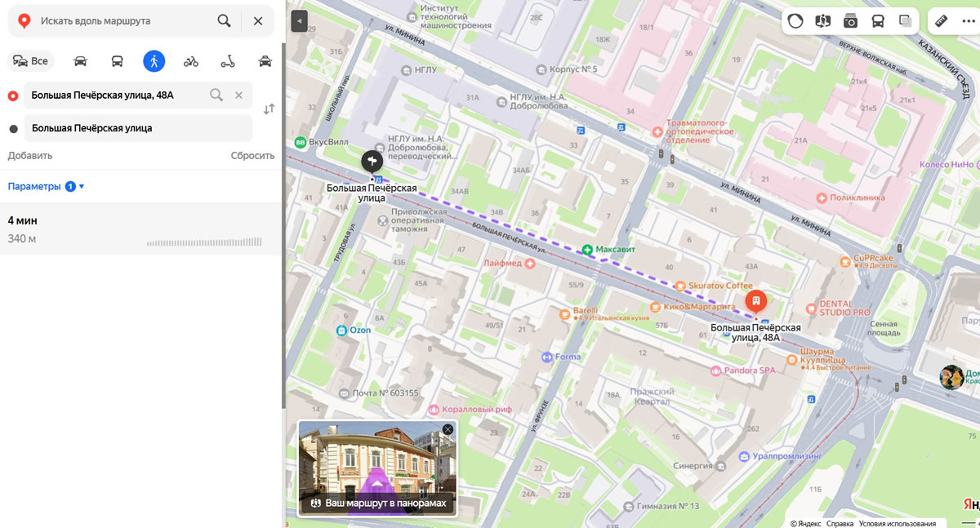The image size is (980, 528).
Task: Pick taxi route mode
Action: [265, 61]
